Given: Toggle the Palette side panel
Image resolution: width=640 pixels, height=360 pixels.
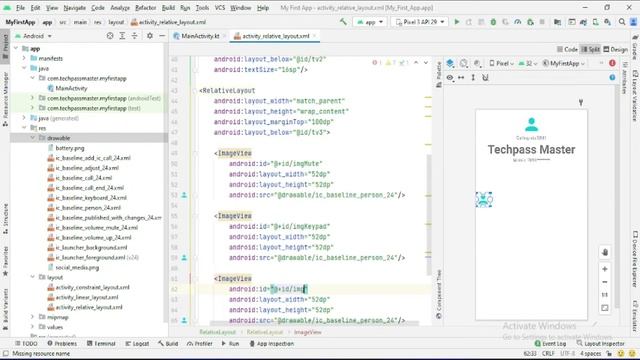Looking at the screenshot, I should [439, 74].
